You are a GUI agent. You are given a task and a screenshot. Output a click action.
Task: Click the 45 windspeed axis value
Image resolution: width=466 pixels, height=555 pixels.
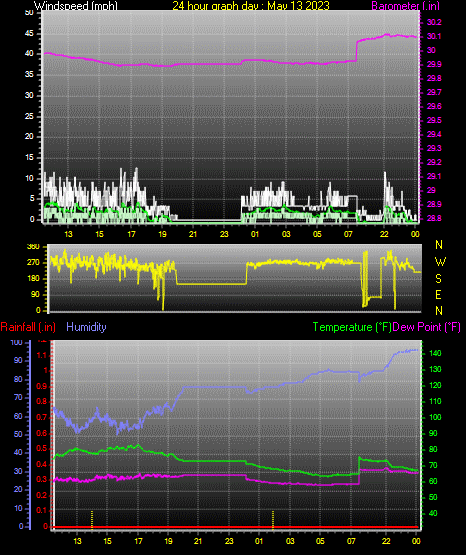tap(29, 34)
